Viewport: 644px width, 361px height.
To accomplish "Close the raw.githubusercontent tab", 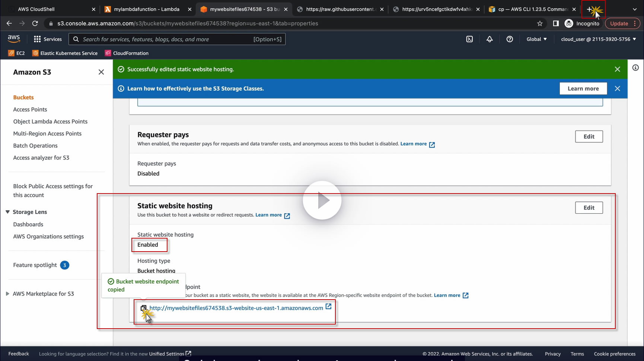I will point(382,9).
